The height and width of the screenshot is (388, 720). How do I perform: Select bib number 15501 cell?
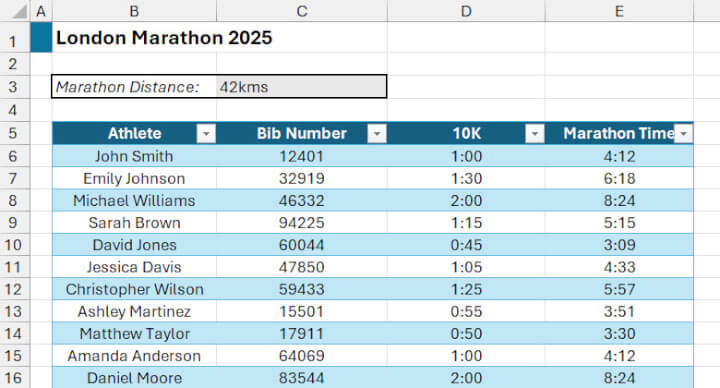[x=302, y=311]
